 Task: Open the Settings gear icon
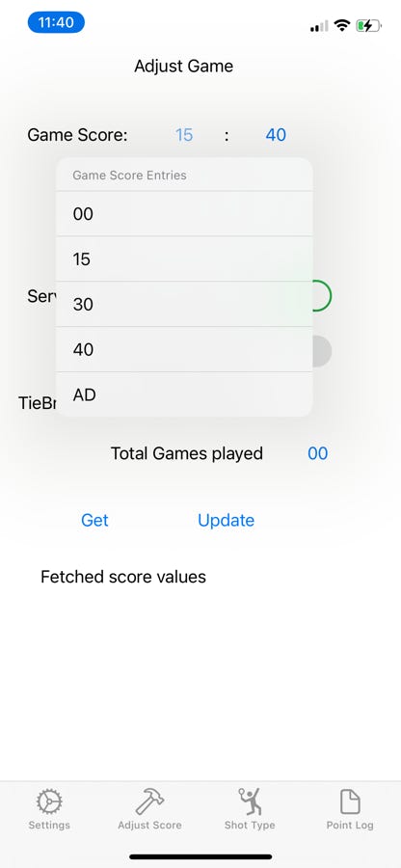pyautogui.click(x=49, y=801)
